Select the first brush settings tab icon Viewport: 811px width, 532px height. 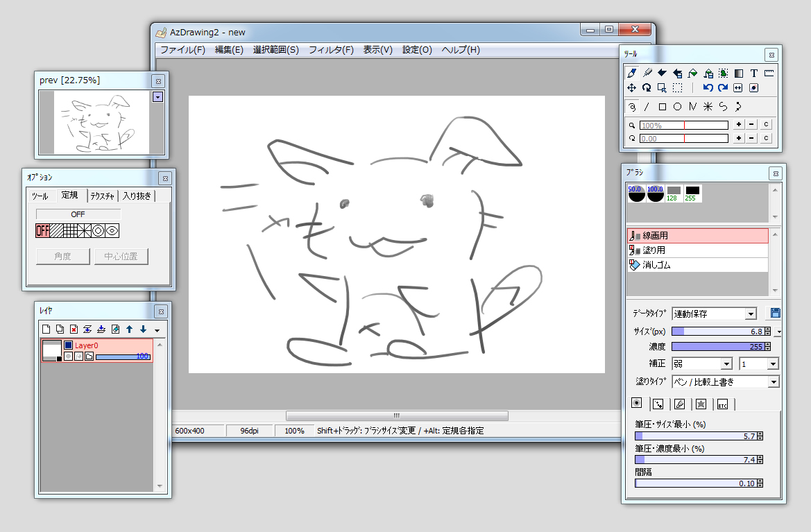[x=636, y=403]
